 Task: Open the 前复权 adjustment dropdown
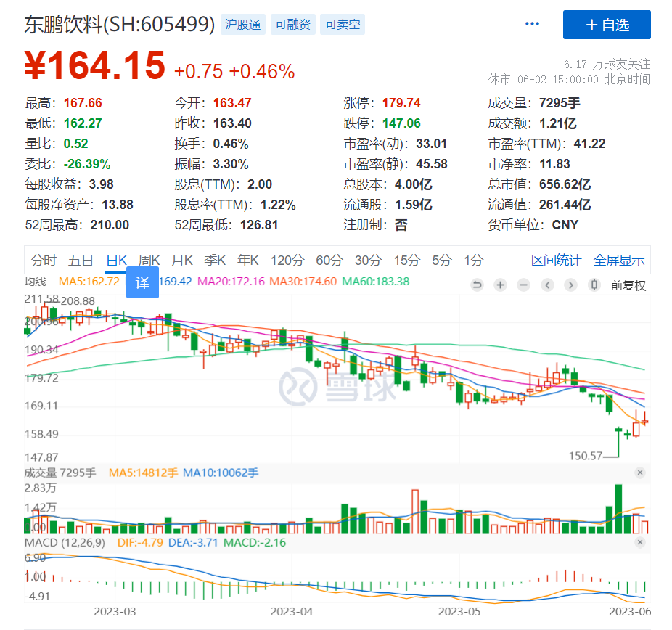tap(628, 285)
